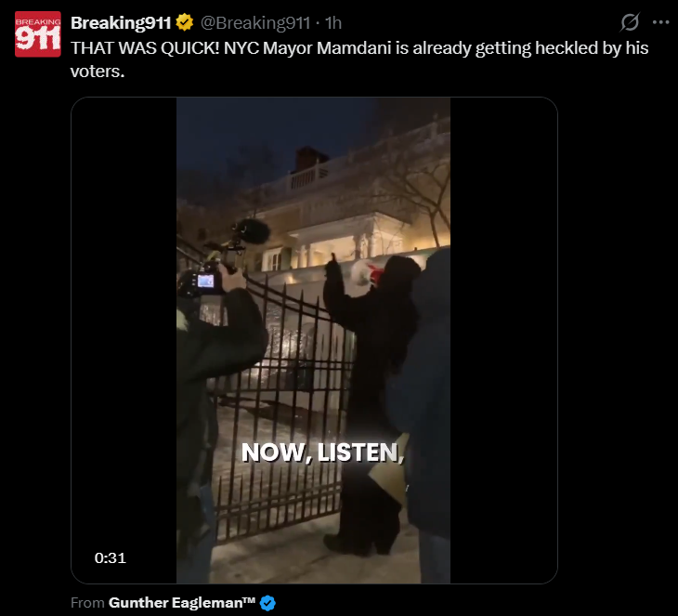Open the Breaking911 display name
This screenshot has width=678, height=616.
[121, 23]
